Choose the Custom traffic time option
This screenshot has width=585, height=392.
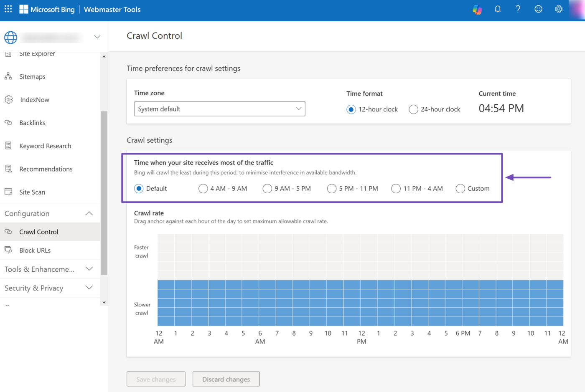click(x=460, y=189)
